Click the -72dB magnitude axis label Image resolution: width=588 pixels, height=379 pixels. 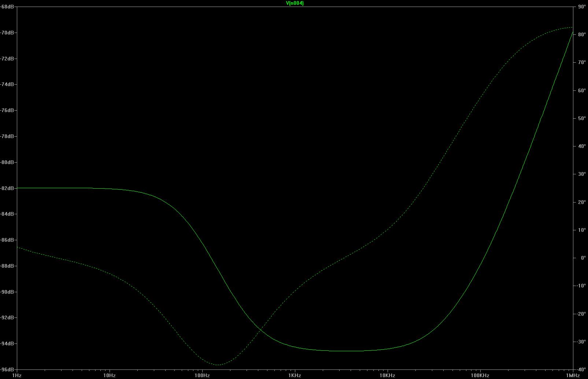[7, 59]
